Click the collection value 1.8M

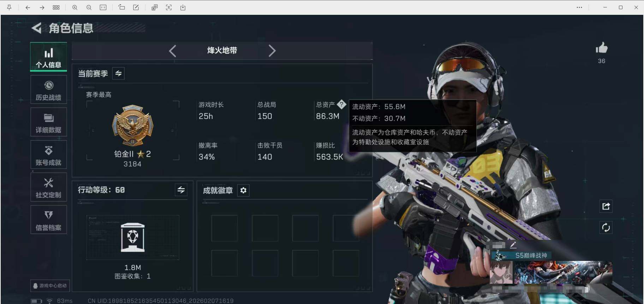pos(133,268)
